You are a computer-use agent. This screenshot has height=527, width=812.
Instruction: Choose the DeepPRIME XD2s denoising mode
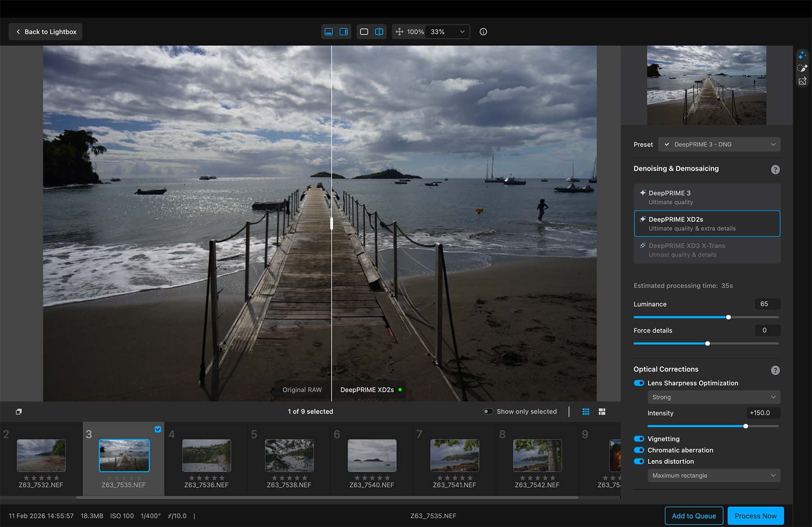[x=706, y=224]
